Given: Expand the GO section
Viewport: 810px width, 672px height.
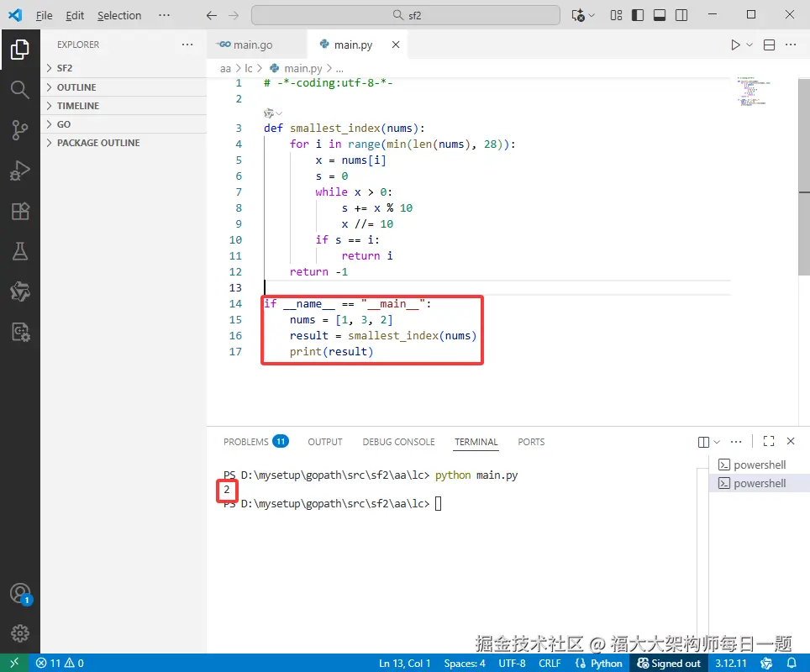Looking at the screenshot, I should tap(124, 124).
